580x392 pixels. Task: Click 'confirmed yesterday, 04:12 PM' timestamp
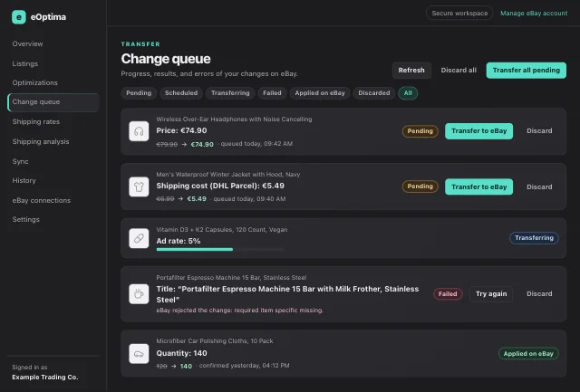click(245, 366)
